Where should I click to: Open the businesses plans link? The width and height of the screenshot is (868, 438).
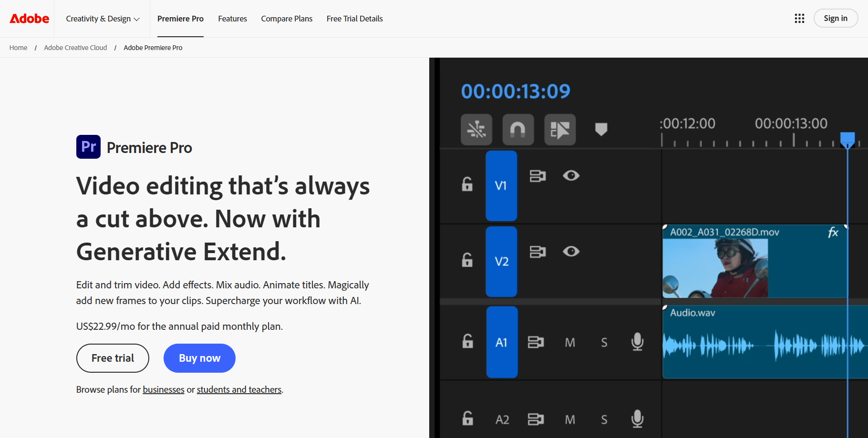[164, 389]
